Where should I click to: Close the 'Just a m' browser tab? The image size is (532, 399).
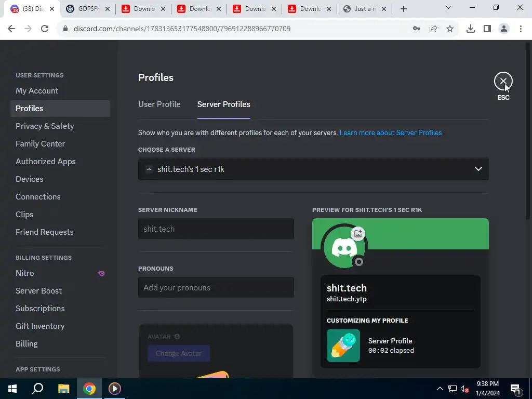coord(384,9)
